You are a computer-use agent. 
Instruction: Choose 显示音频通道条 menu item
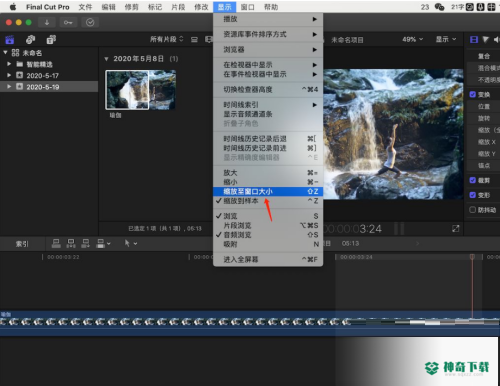point(268,114)
